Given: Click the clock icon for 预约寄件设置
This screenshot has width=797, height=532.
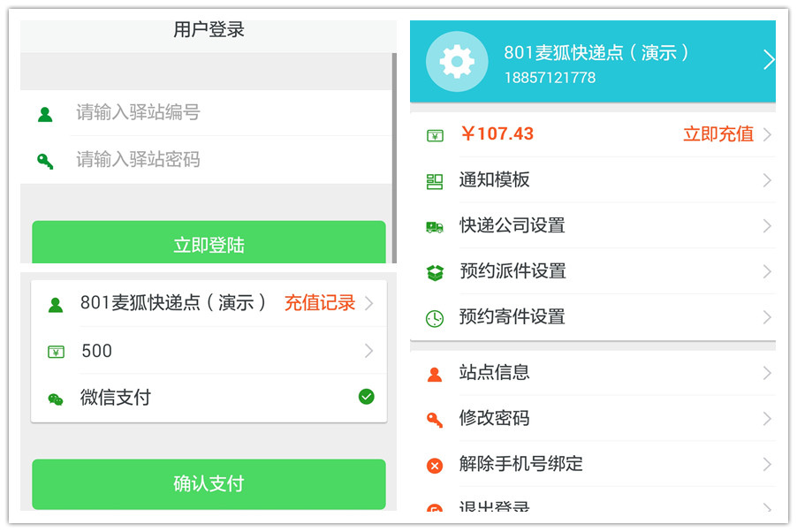Looking at the screenshot, I should coord(435,318).
